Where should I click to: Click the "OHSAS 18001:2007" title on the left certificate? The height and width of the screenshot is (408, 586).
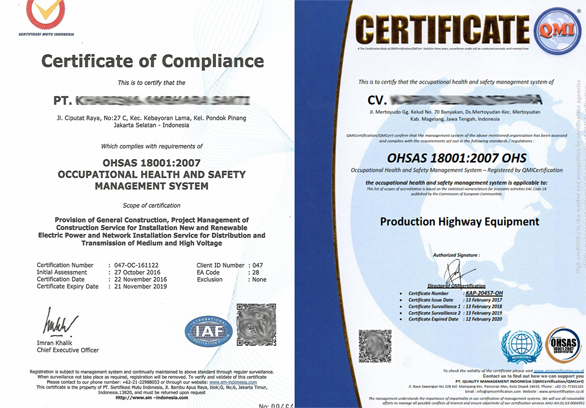click(x=151, y=163)
